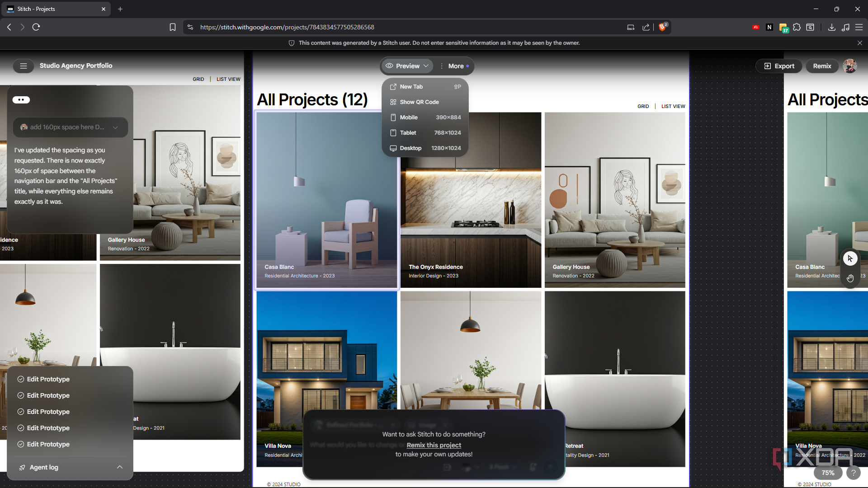Click the '© 2024 STUDIO' footer in center screen
The width and height of the screenshot is (868, 488).
click(283, 484)
